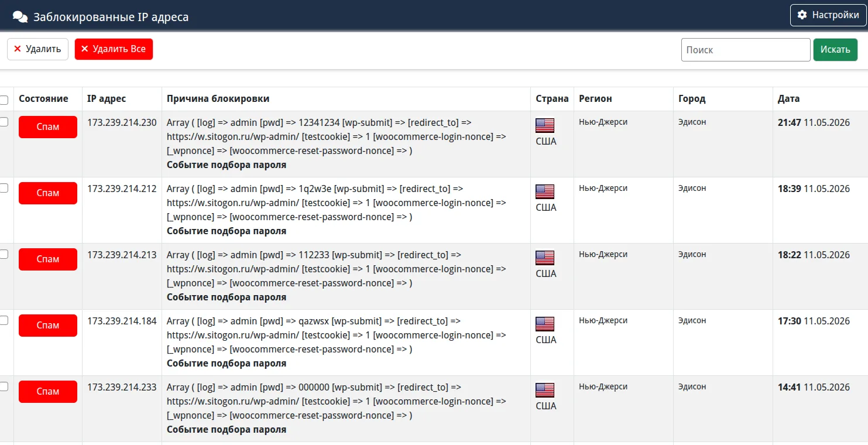Click the gear icon in Настройки button

tap(802, 15)
